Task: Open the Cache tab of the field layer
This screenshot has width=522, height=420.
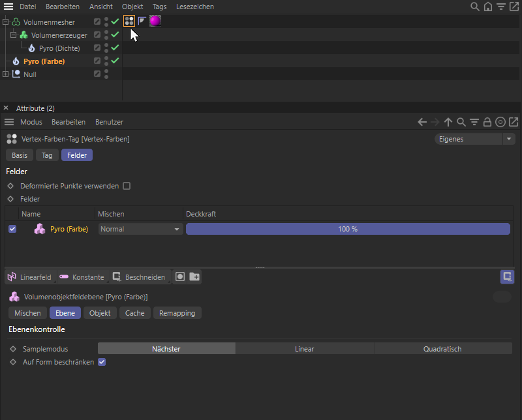Action: (135, 313)
